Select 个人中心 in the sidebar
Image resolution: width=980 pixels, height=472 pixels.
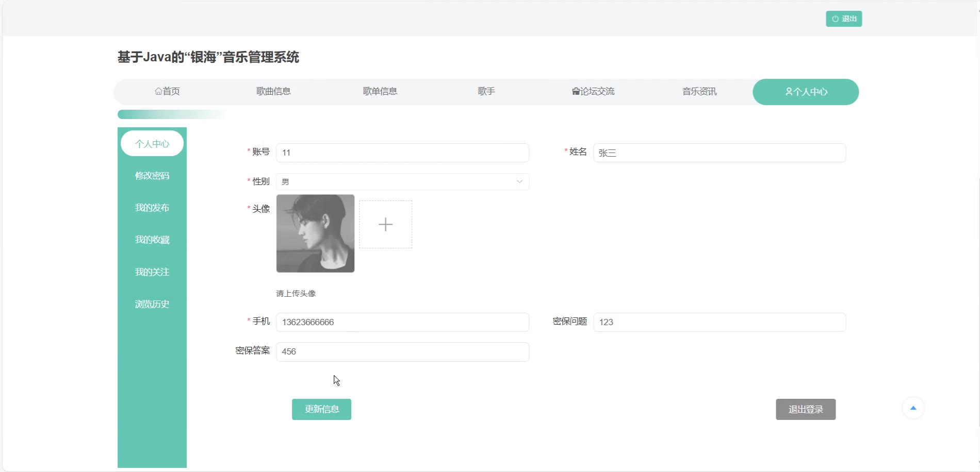click(152, 144)
